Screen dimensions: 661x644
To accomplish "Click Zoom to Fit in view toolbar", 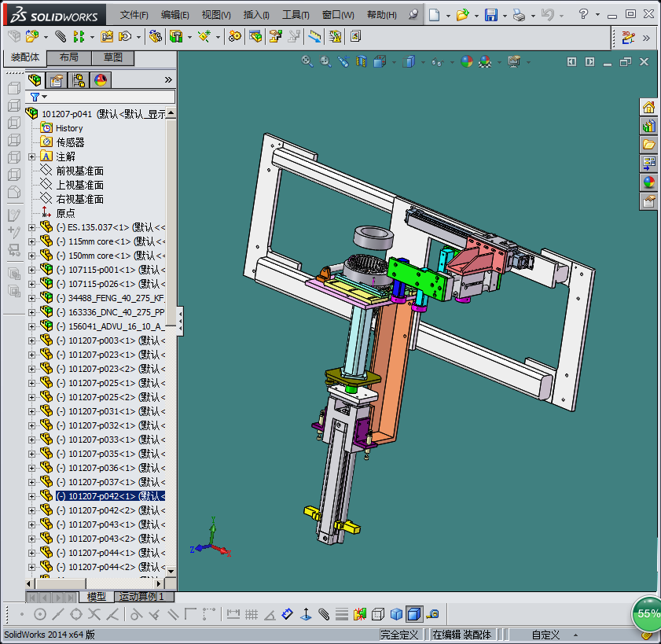I will (x=307, y=61).
